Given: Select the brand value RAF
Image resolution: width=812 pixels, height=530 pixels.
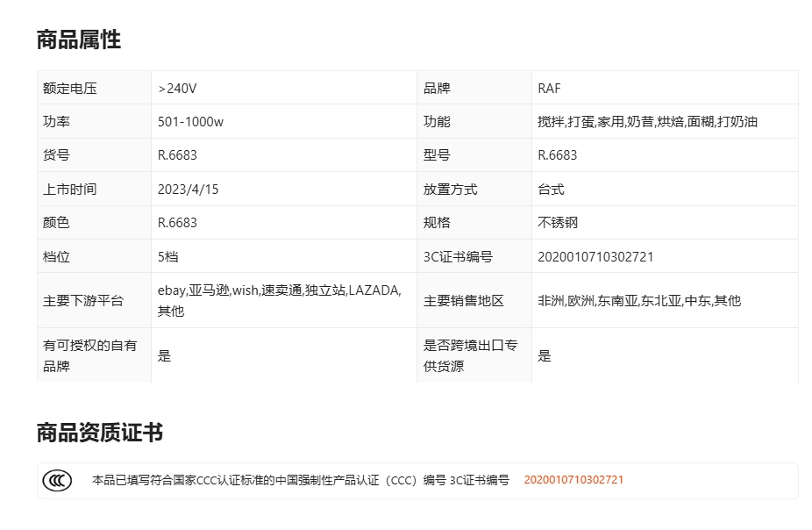Looking at the screenshot, I should (x=549, y=88).
